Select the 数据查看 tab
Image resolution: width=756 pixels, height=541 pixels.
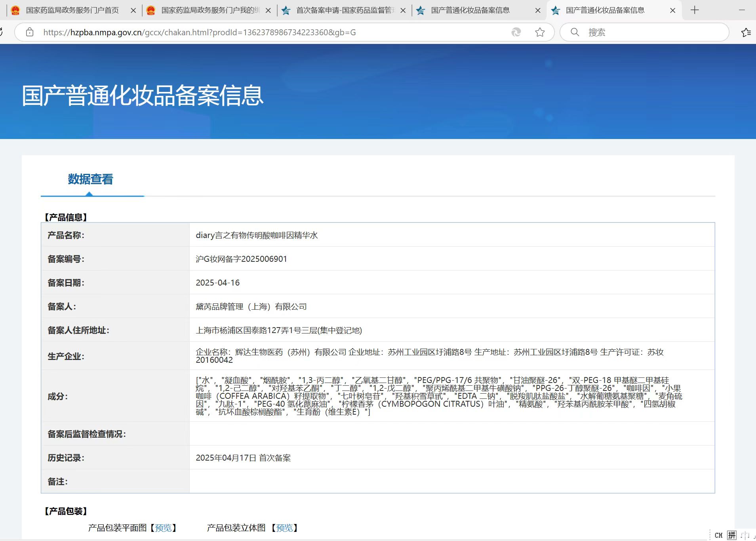(x=91, y=179)
